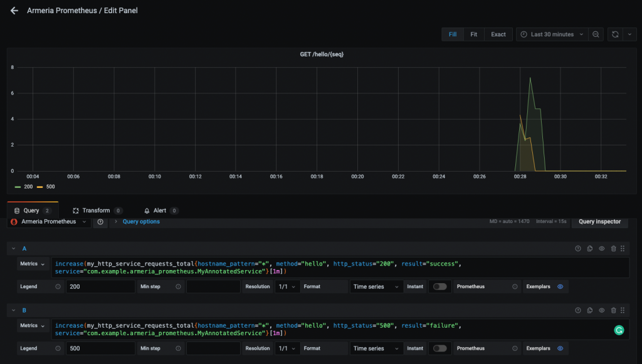The width and height of the screenshot is (642, 364).
Task: Duplicate query A using the copy icon
Action: coord(590,249)
